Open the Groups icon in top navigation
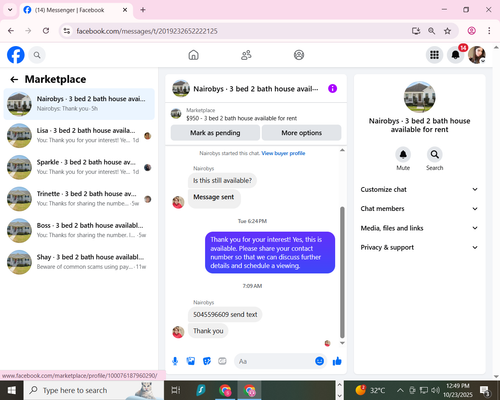The image size is (500, 400). 299,55
